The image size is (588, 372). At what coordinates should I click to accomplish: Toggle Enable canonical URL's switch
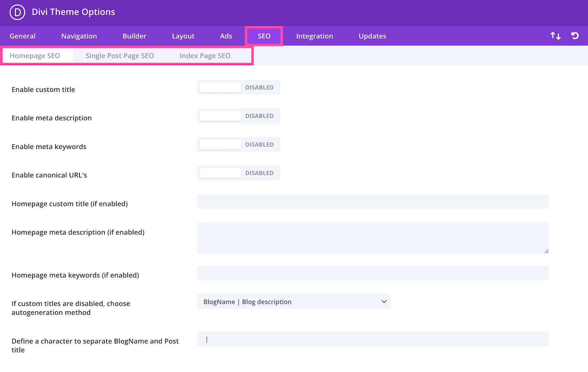238,173
